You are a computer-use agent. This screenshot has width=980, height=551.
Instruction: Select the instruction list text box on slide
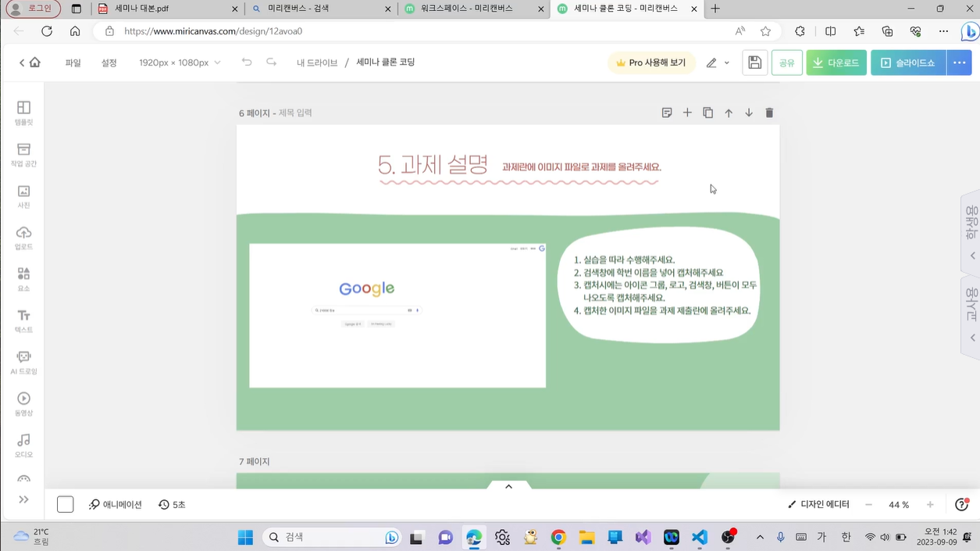(x=665, y=284)
